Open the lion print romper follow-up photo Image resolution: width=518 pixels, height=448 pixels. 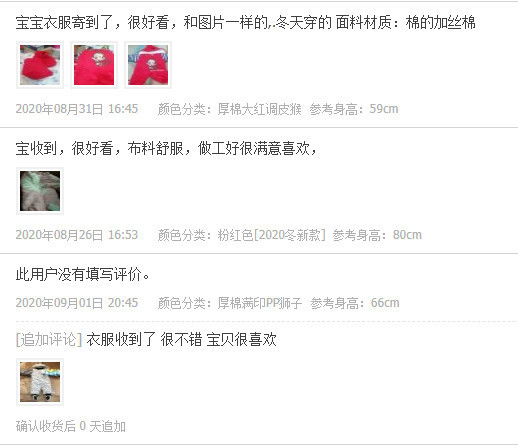coord(40,382)
